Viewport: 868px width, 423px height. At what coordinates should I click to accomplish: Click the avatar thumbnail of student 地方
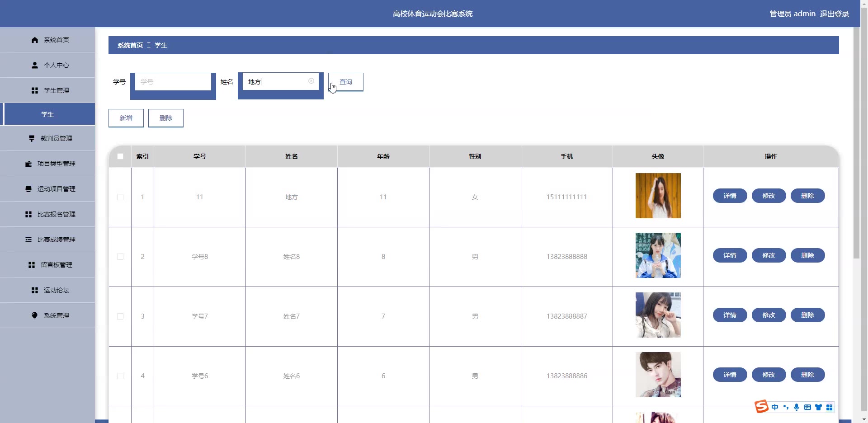pos(658,196)
